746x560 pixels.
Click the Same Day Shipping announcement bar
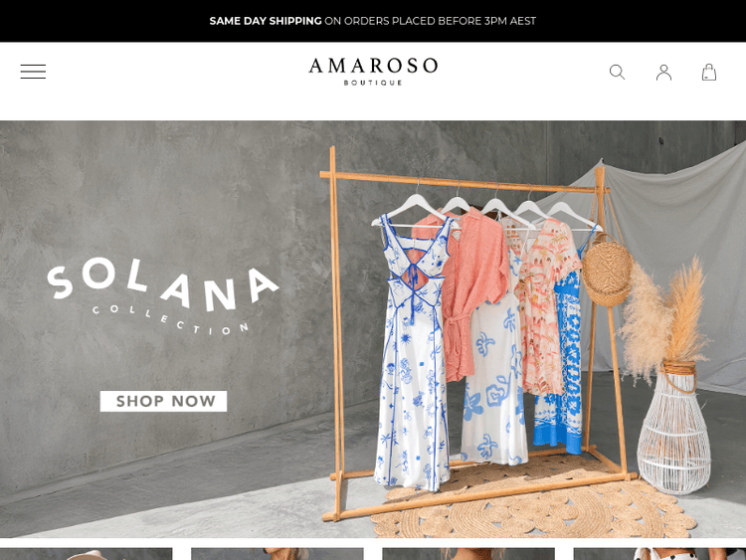coord(373,21)
